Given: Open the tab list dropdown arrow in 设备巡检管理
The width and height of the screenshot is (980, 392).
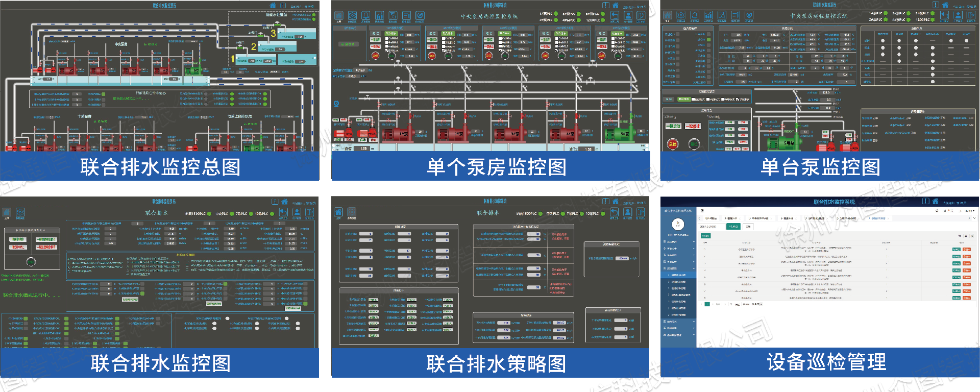Looking at the screenshot, I should 974,218.
